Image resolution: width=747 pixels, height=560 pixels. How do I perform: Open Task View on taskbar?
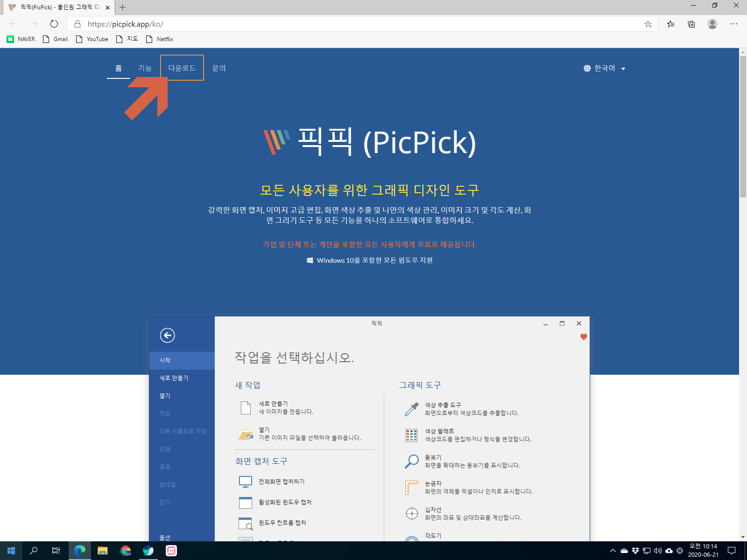click(56, 551)
